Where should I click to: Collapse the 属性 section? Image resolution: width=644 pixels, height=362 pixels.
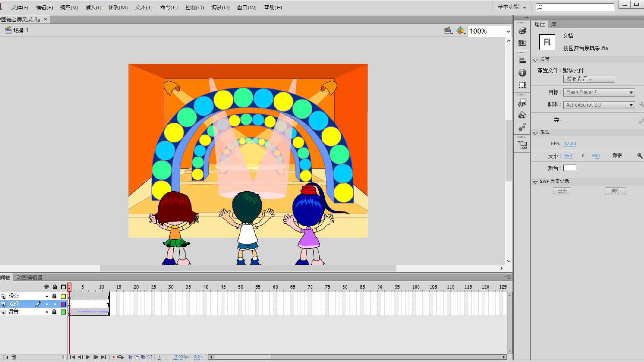tap(535, 133)
